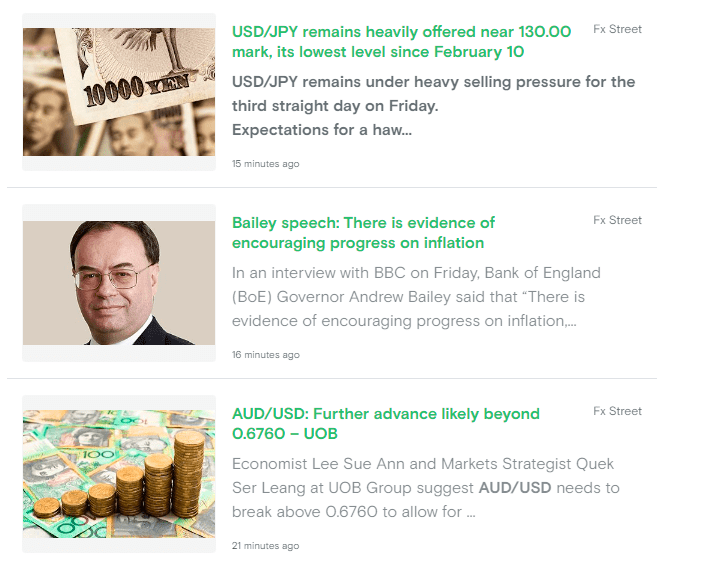Image resolution: width=701 pixels, height=577 pixels.
Task: Click Fx Street source on Bailey article
Action: coord(617,220)
